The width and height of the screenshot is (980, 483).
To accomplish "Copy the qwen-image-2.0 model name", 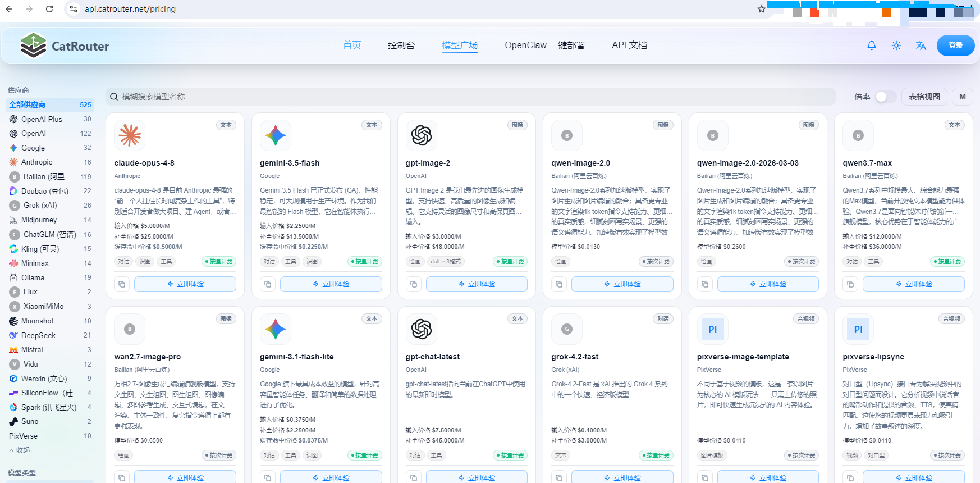I will pyautogui.click(x=559, y=284).
